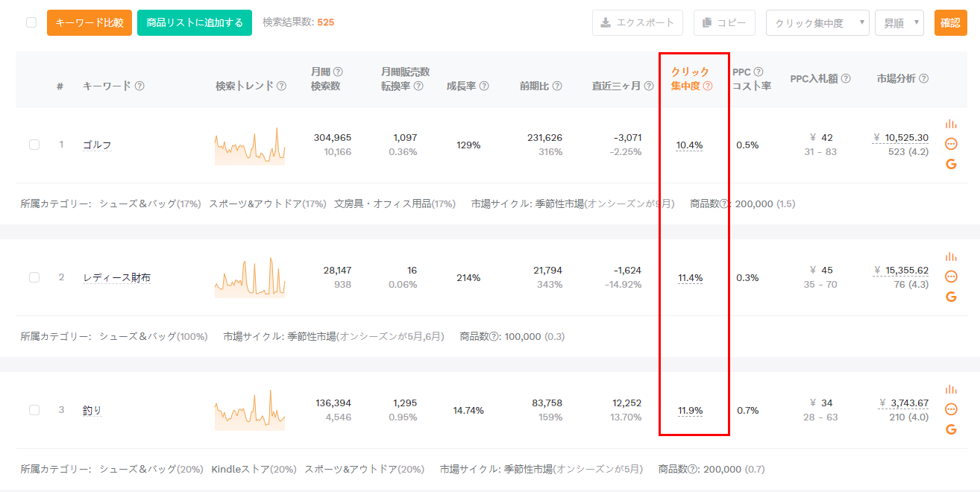Show help for キーワード column header
Viewport: 980px width, 492px height.
[139, 86]
